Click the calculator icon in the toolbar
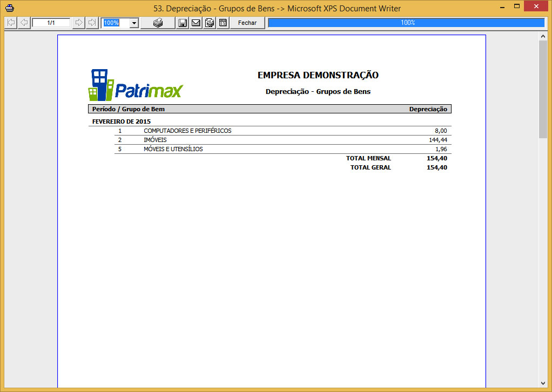 point(223,23)
